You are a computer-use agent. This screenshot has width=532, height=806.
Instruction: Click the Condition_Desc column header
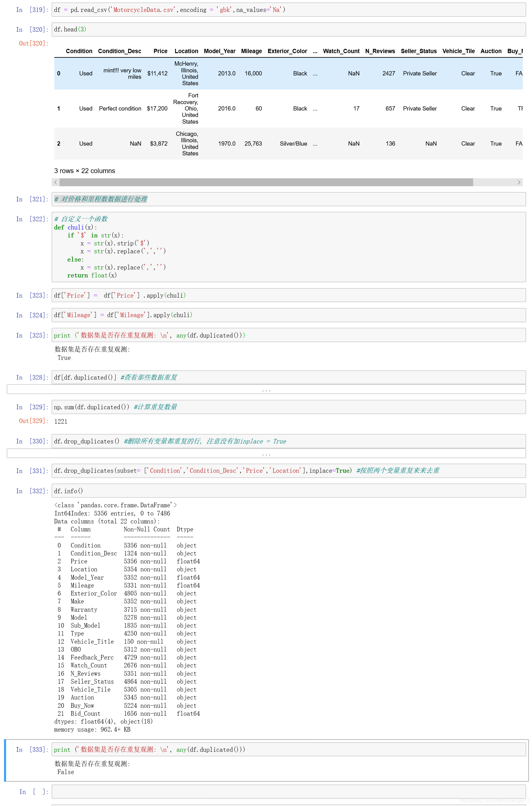119,51
